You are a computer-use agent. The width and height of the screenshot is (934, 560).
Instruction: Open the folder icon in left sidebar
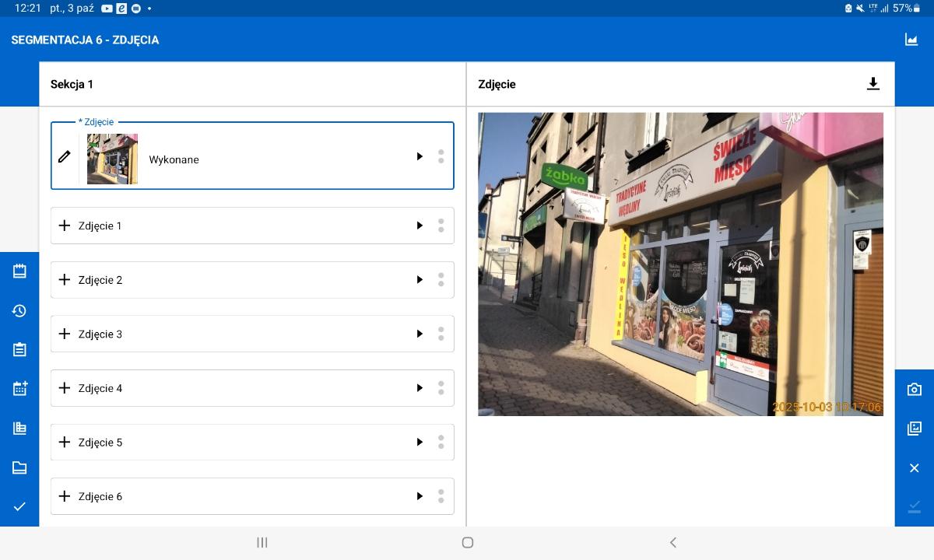pos(19,467)
